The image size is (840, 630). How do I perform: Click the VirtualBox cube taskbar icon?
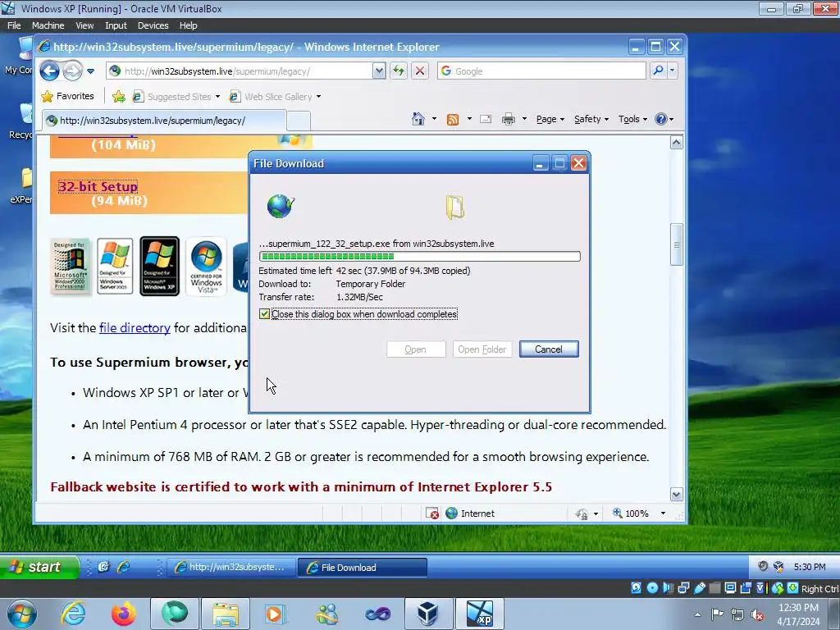coord(427,614)
